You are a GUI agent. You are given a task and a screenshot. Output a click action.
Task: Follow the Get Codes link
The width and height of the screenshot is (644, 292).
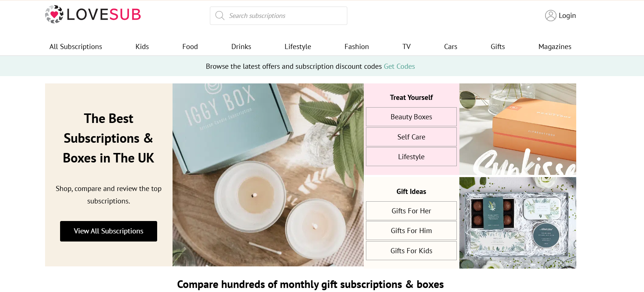[x=399, y=66]
